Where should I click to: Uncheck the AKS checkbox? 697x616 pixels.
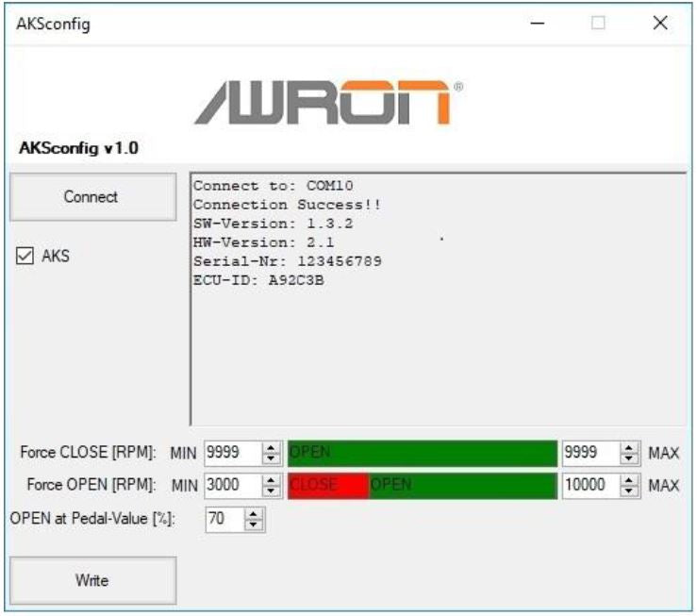click(25, 256)
